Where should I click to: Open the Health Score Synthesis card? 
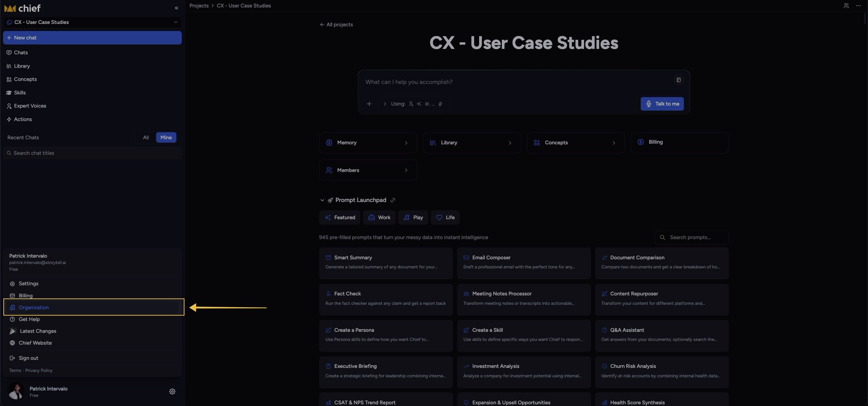click(662, 400)
